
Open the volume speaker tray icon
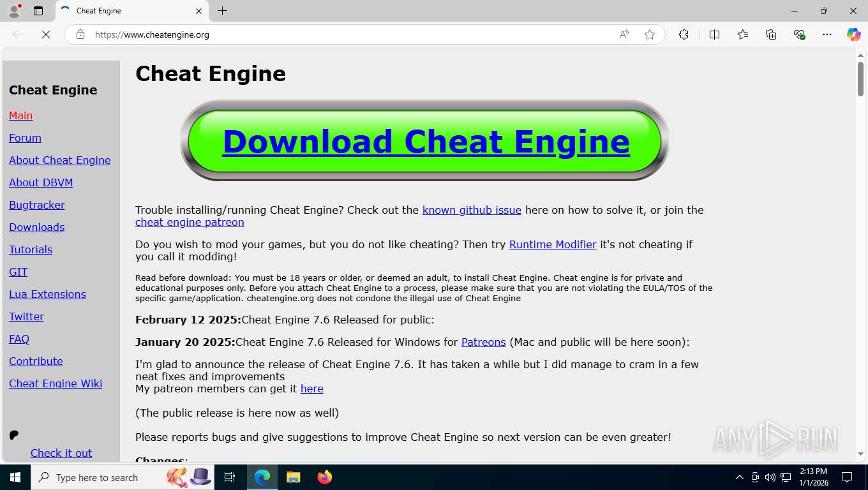[770, 477]
